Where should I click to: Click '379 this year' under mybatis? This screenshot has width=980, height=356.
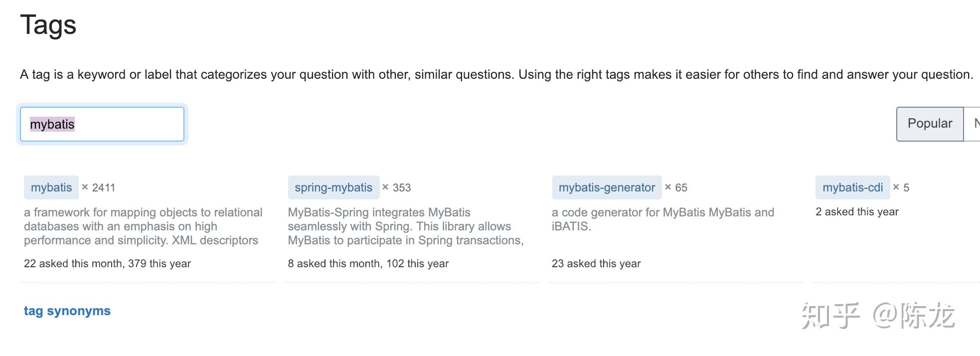pyautogui.click(x=160, y=263)
